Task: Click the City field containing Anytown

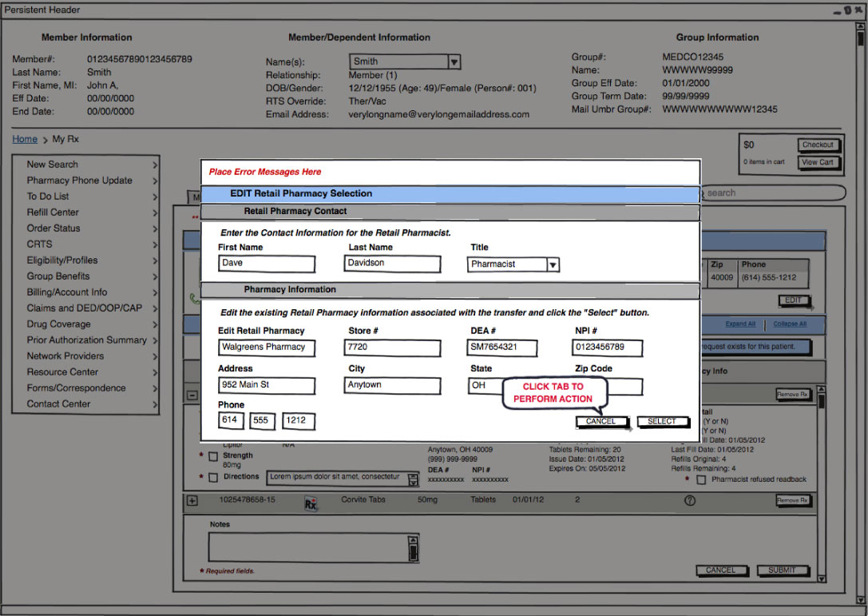Action: coord(393,386)
